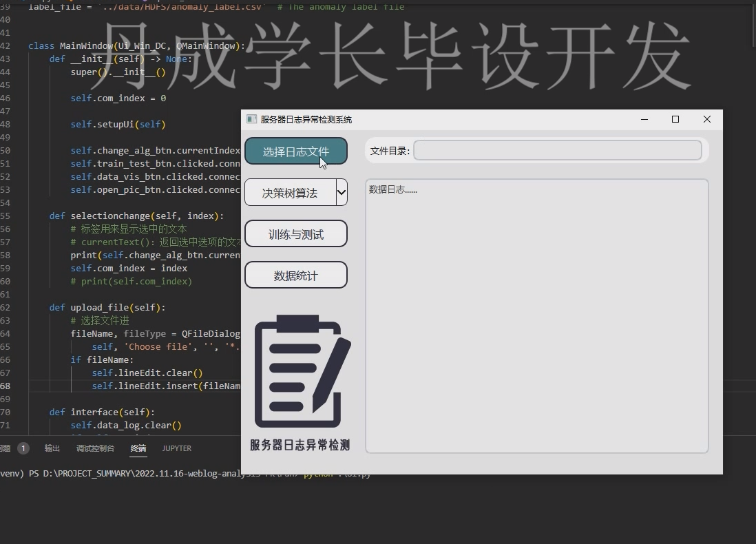This screenshot has width=756, height=544.
Task: Focus the 文件目录 input field
Action: coord(557,151)
